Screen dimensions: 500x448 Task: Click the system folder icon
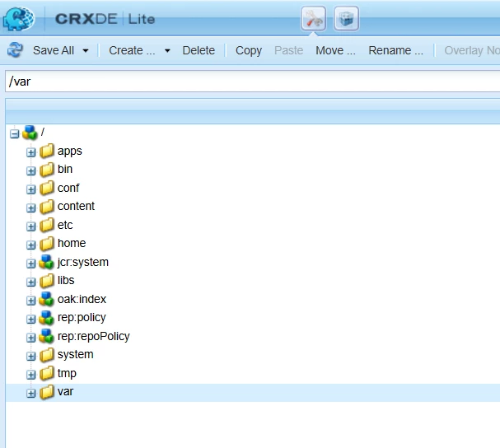47,354
